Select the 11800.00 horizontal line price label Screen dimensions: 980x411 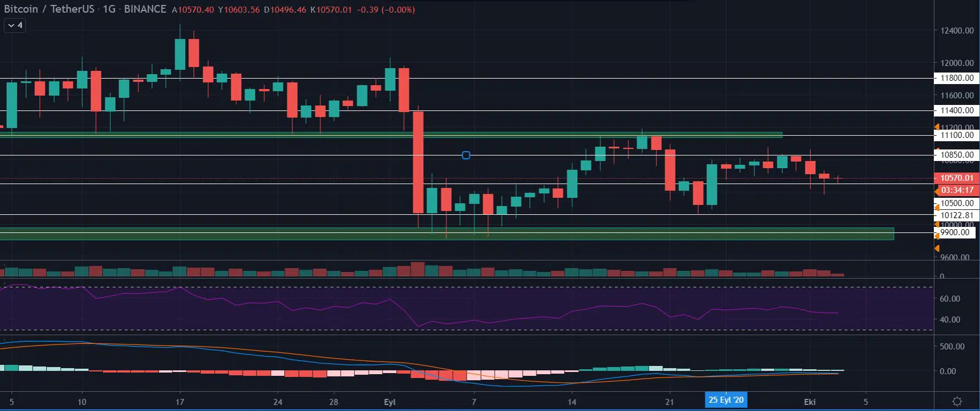click(x=956, y=78)
